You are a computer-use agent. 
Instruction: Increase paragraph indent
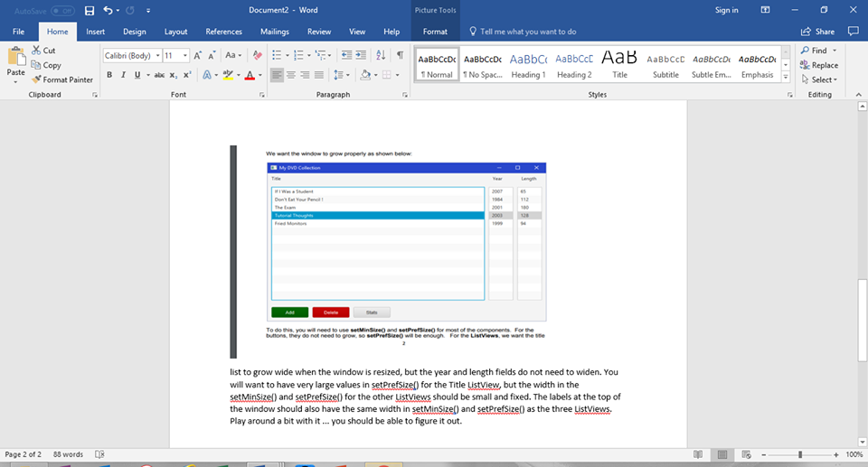tap(361, 55)
